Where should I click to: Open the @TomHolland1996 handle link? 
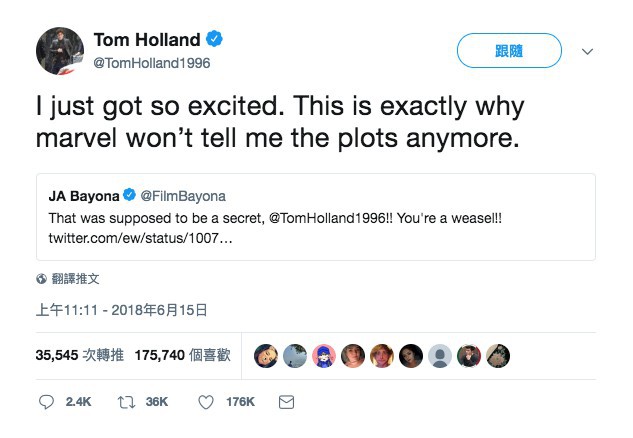coord(152,62)
